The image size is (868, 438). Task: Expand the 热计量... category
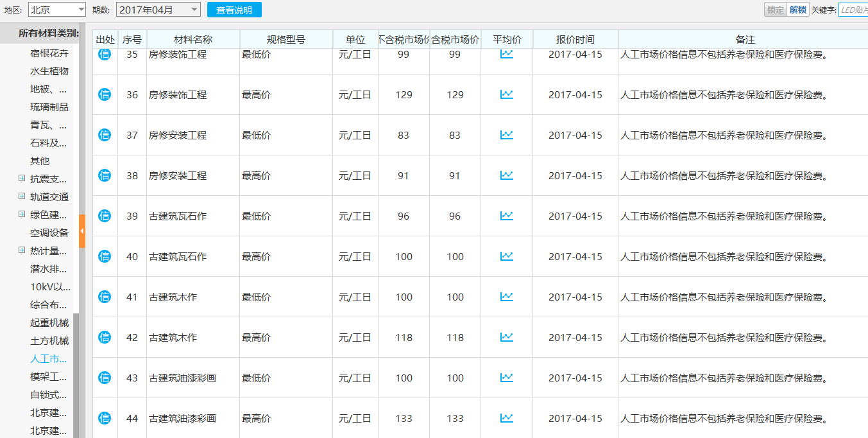pos(22,250)
